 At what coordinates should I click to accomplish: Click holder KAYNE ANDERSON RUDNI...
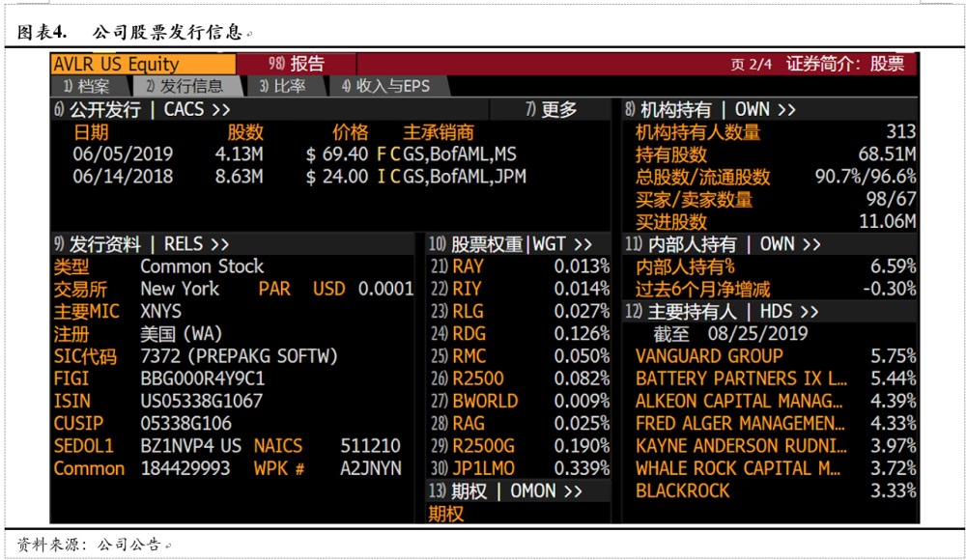(741, 446)
